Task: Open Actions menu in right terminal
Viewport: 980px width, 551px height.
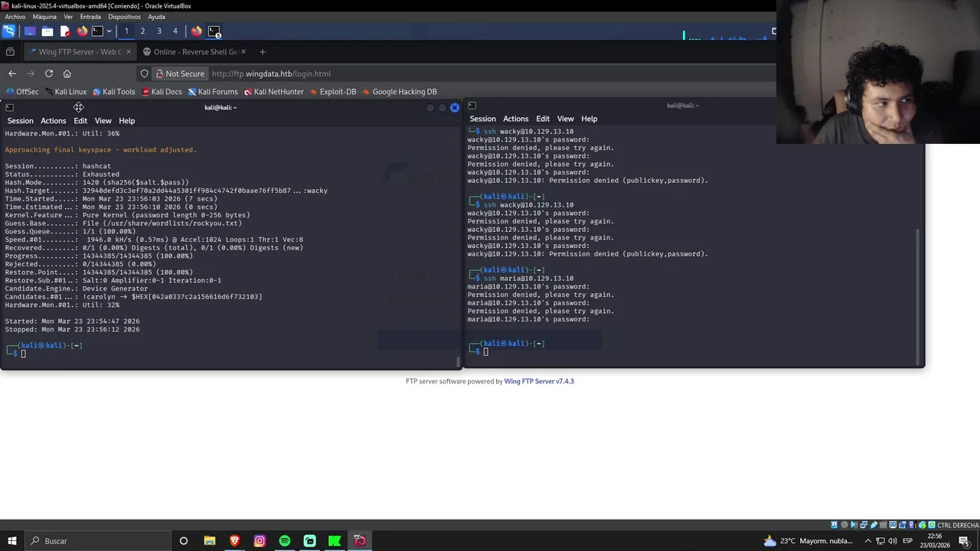Action: point(516,119)
